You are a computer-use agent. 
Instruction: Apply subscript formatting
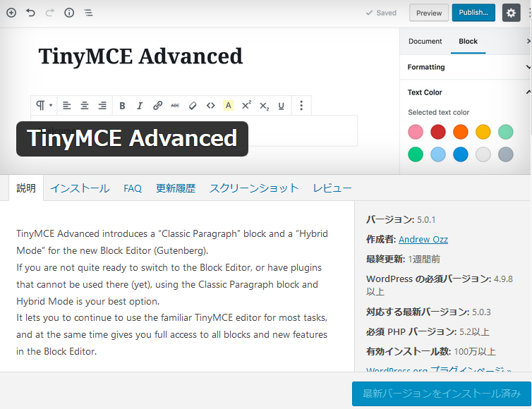click(264, 106)
